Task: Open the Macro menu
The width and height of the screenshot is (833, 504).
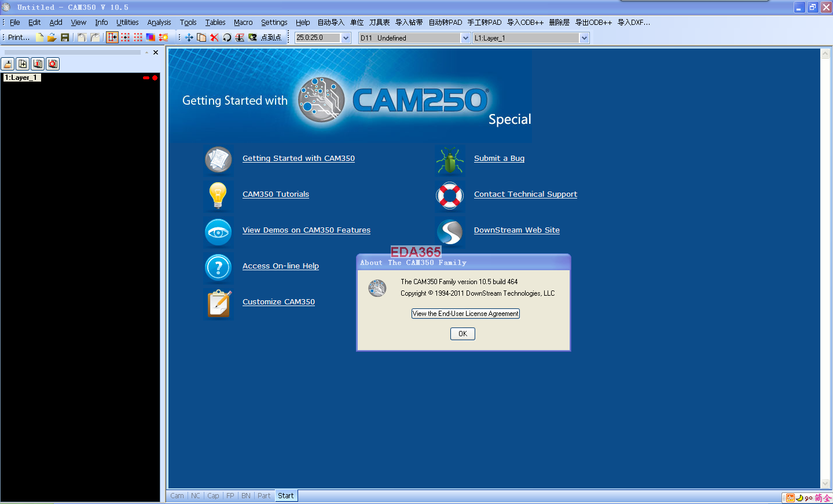Action: (x=243, y=23)
